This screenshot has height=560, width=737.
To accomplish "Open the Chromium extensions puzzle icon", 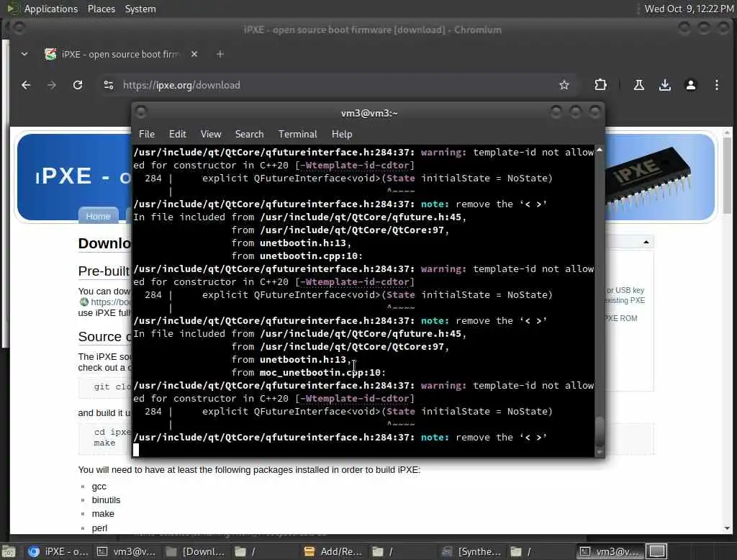I will (600, 85).
